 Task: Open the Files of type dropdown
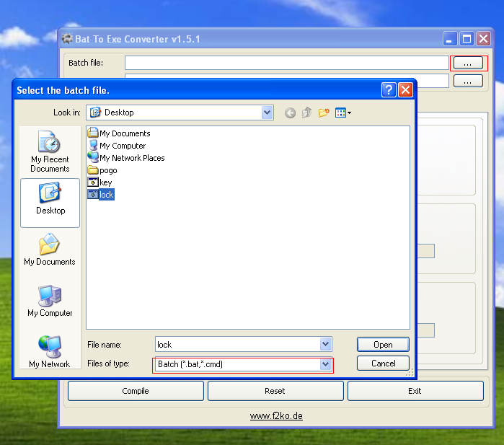click(325, 364)
